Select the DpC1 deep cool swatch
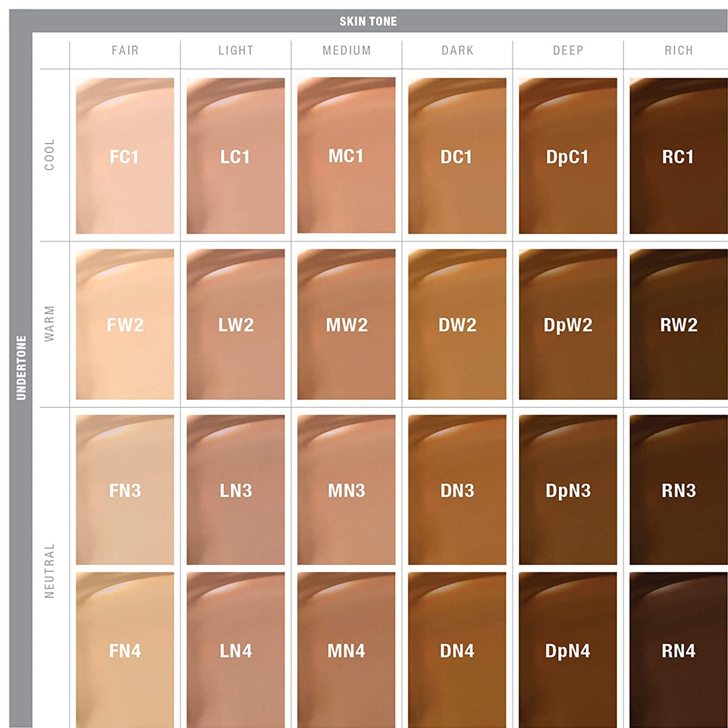Screen dimensions: 728x728 click(568, 156)
